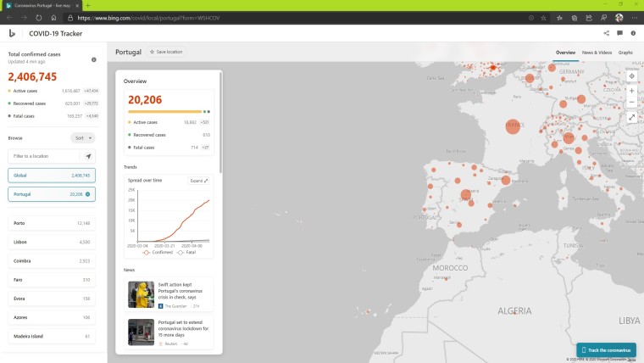Image resolution: width=644 pixels, height=363 pixels.
Task: Click the tracking prevention icon in address bar
Action: (531, 18)
